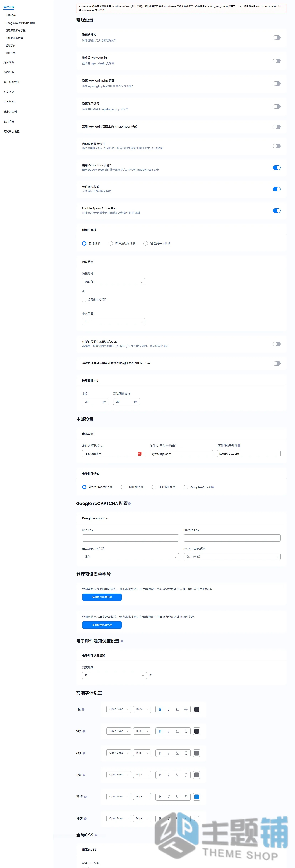Open the blue 链接 color swatch

pos(197,797)
